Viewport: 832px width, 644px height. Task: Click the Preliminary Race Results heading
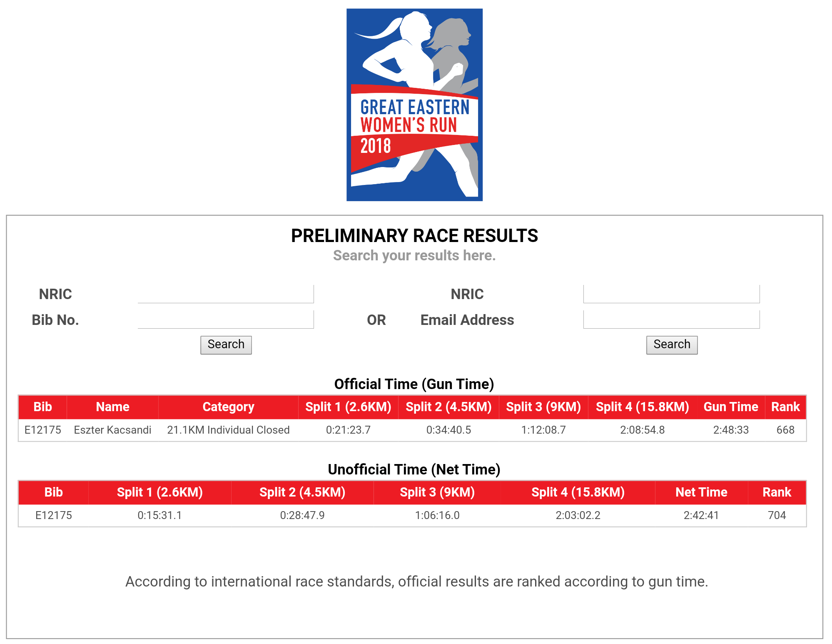click(414, 236)
